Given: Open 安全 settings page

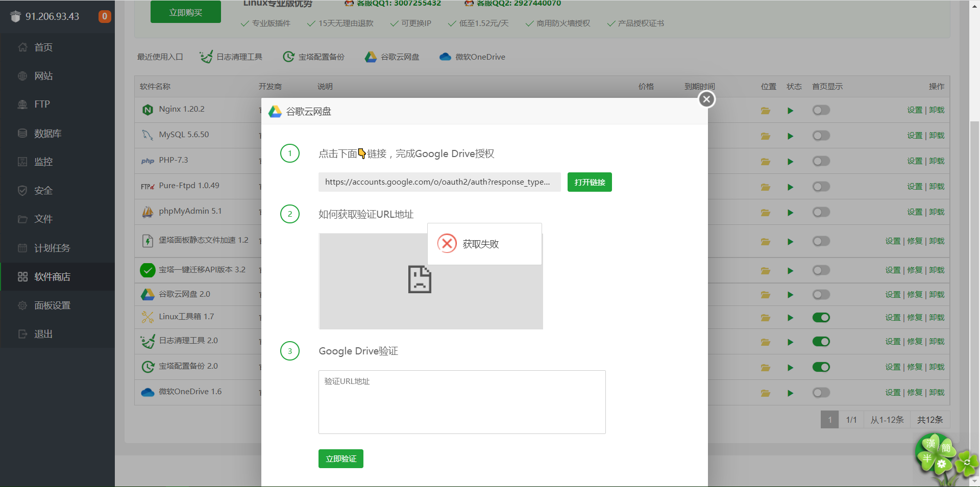Looking at the screenshot, I should [x=43, y=190].
